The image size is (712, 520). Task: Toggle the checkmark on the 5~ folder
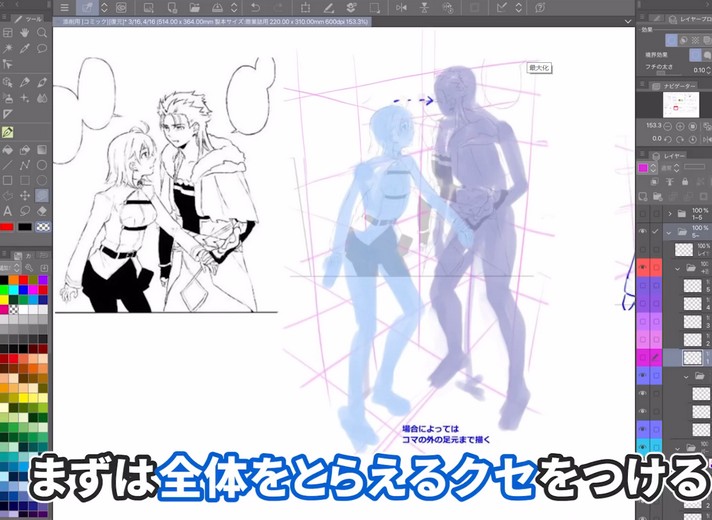coord(656,232)
